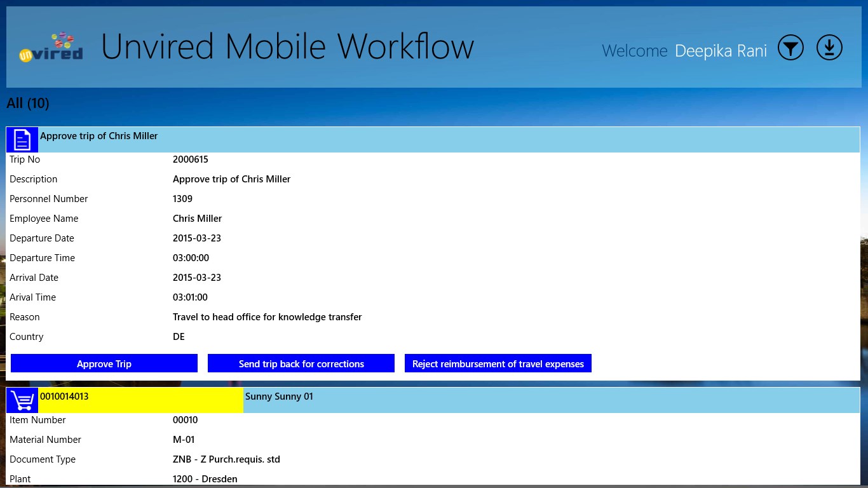868x488 pixels.
Task: Select the yellow 0010014013 requisition cell
Action: click(140, 400)
